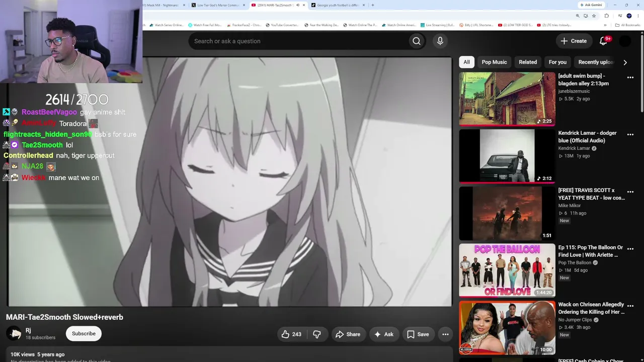The image size is (644, 362).
Task: Open Rj channel name link
Action: [x=28, y=330]
